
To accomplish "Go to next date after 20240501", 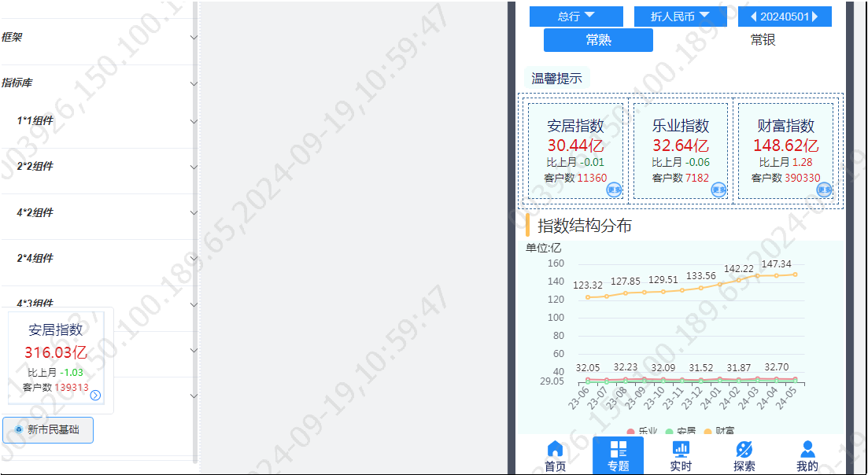I will (x=814, y=17).
